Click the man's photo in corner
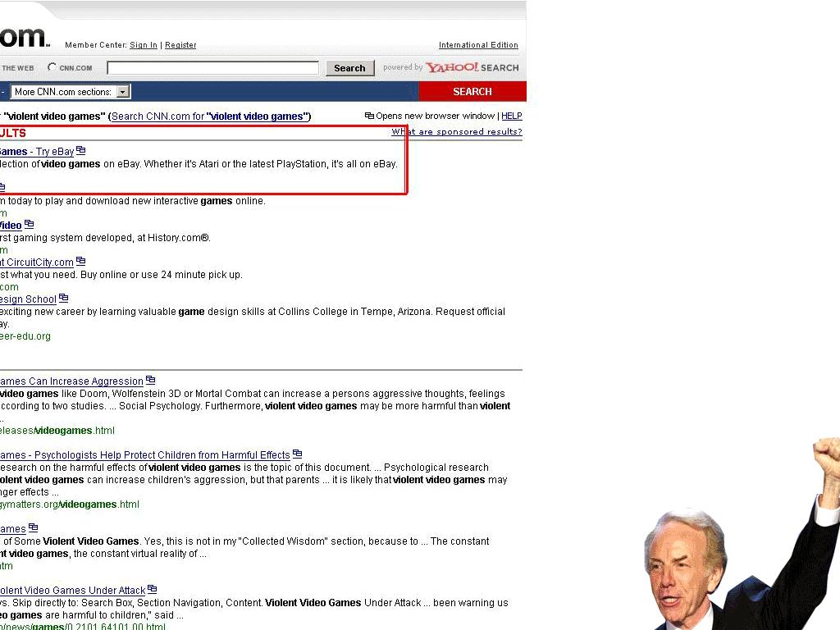Viewport: 840px width, 630px height. pos(742,534)
